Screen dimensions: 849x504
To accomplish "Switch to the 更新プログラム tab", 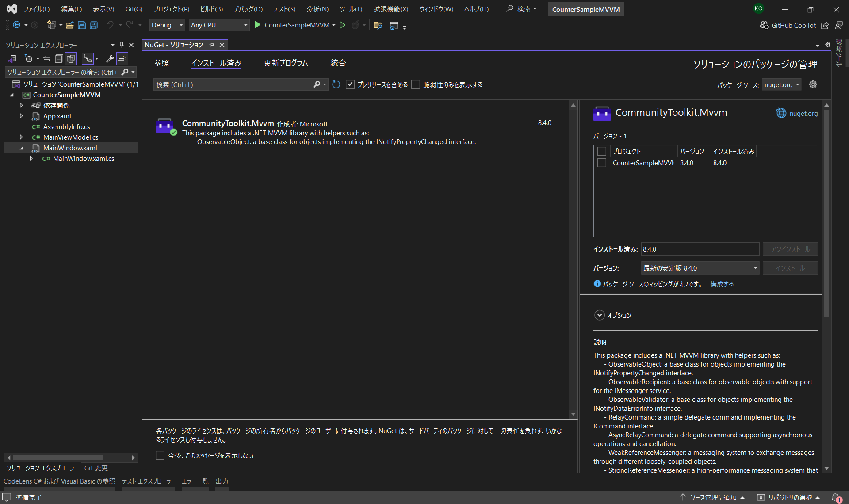I will (x=286, y=63).
